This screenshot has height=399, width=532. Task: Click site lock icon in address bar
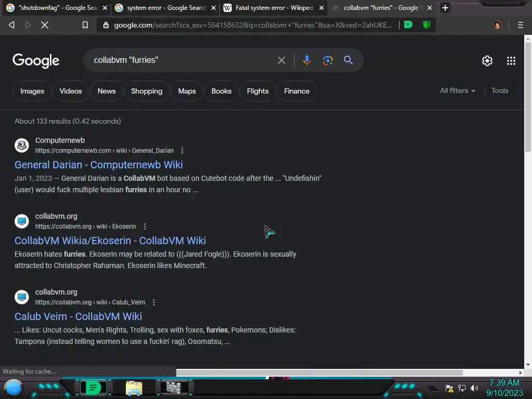[106, 25]
